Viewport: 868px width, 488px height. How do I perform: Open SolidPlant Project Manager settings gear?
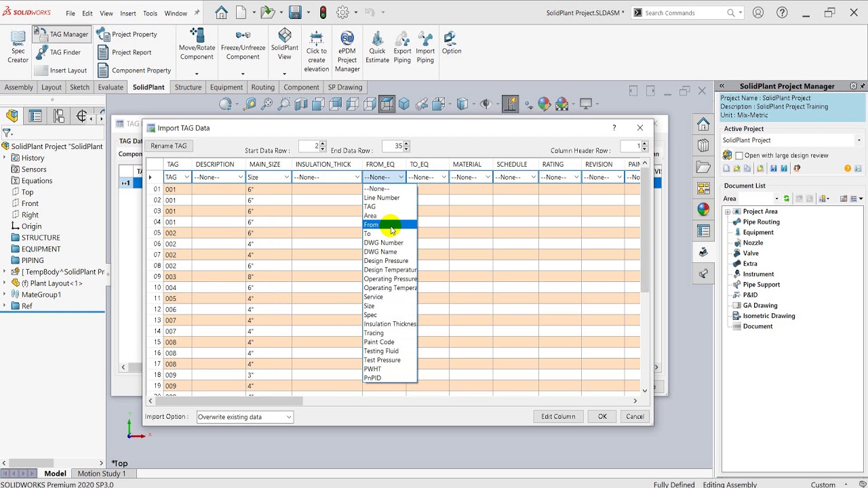tap(853, 86)
